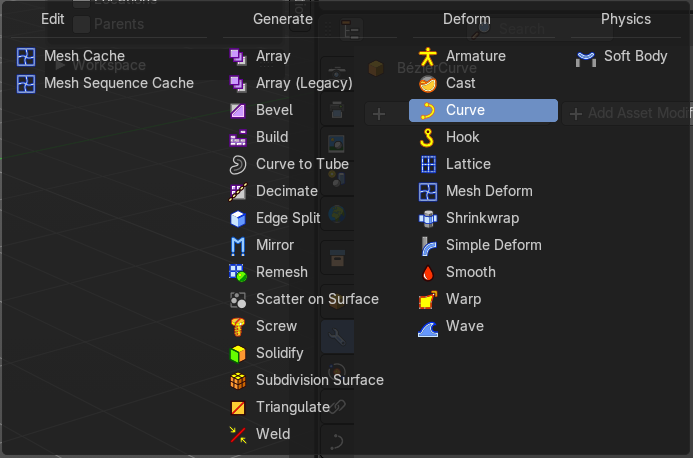Click the Warp modifier icon
Viewport: 693px width, 458px height.
[x=428, y=299]
